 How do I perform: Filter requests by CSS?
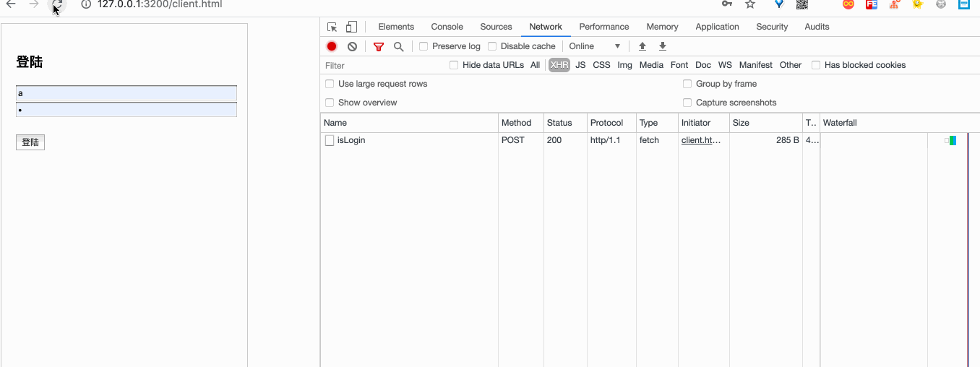(601, 65)
